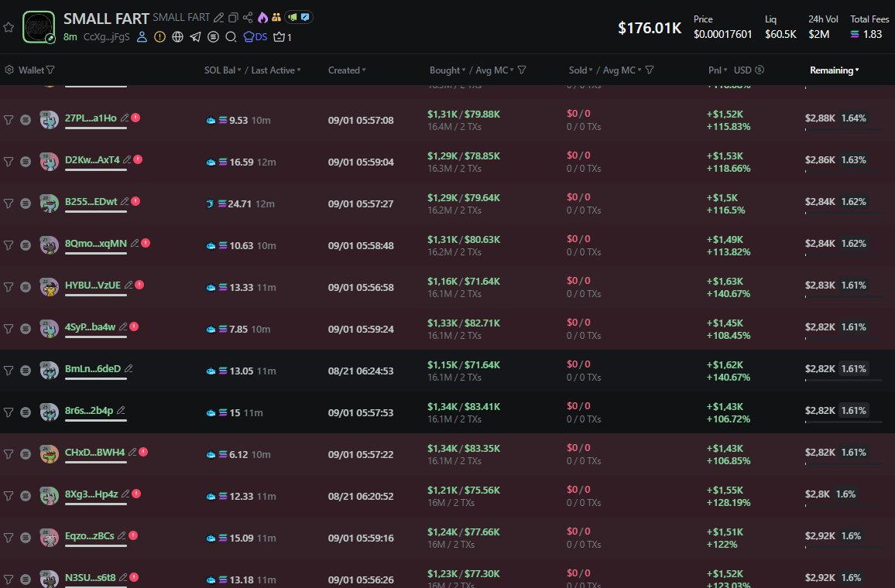Open the SMALL FART token logo
This screenshot has width=895, height=588.
tap(39, 27)
